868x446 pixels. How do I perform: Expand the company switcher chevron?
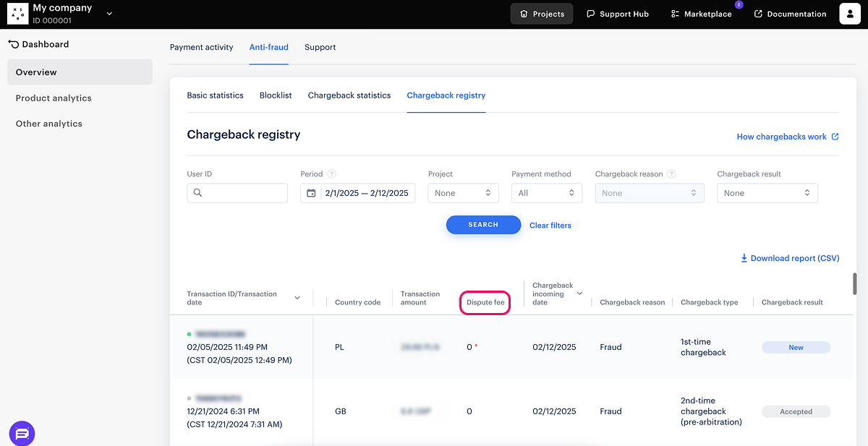tap(109, 14)
